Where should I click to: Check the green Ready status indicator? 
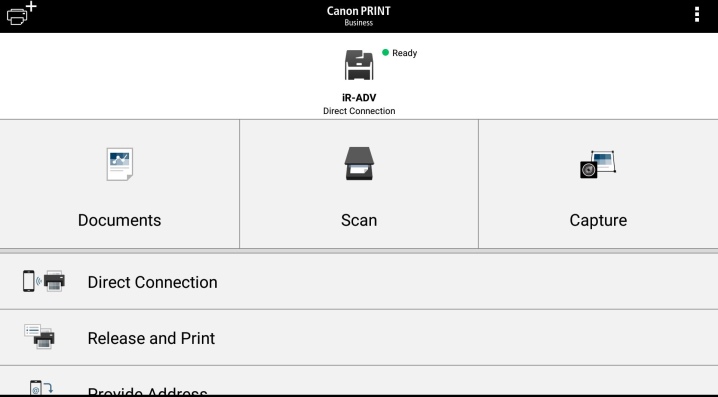click(386, 53)
